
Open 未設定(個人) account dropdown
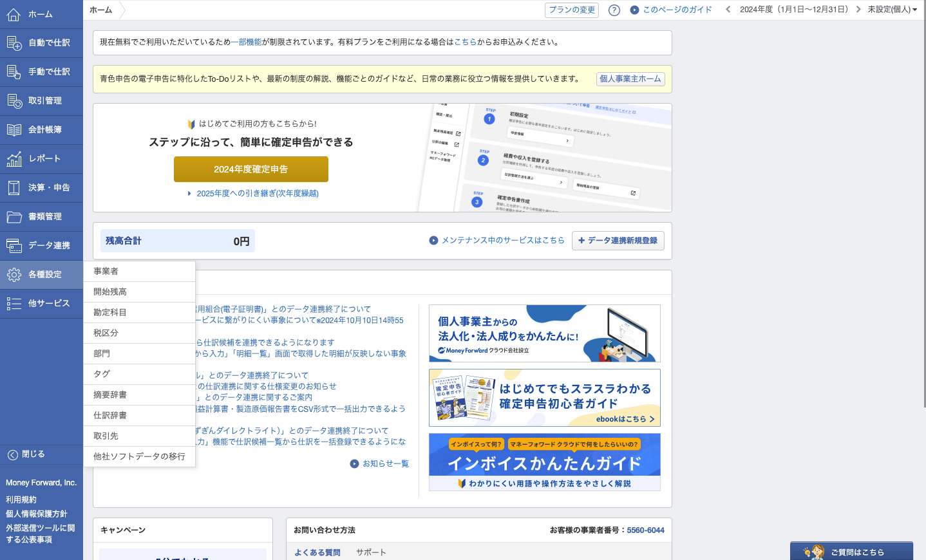(x=893, y=10)
